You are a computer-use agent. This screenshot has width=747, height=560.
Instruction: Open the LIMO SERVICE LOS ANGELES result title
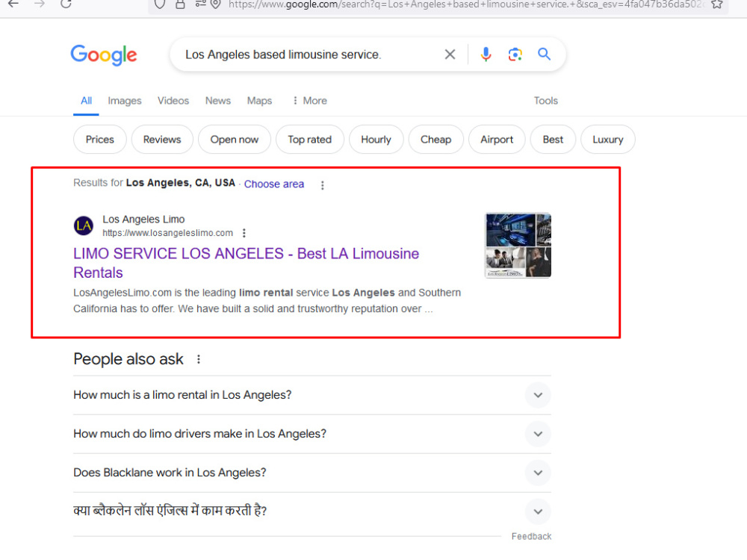(246, 263)
